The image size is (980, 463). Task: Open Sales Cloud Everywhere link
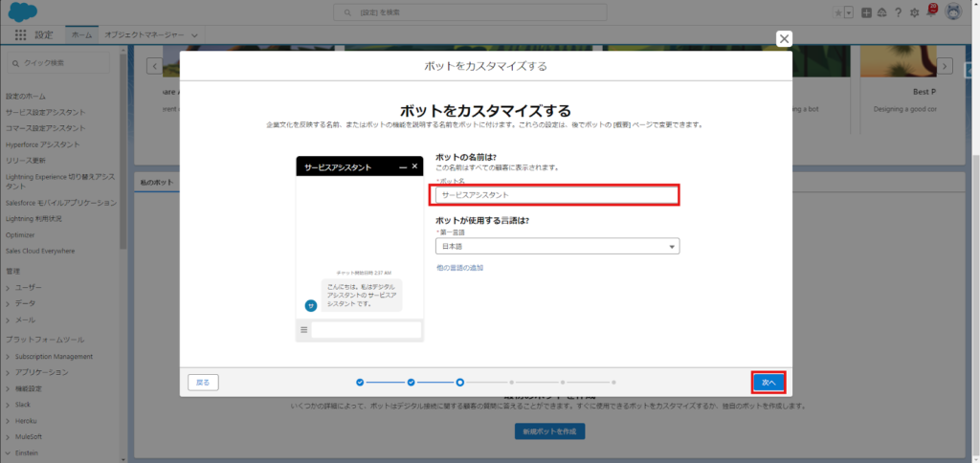40,251
